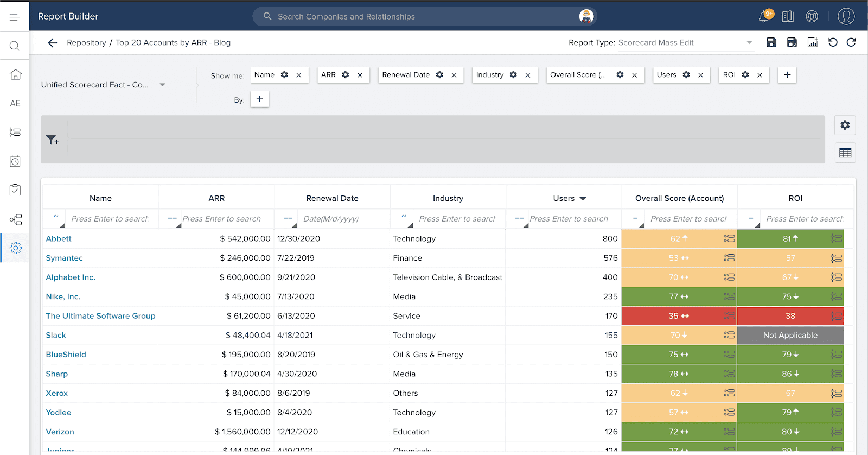Expand the Unified Scorecard Fact source dropdown
The width and height of the screenshot is (868, 455).
coord(162,85)
